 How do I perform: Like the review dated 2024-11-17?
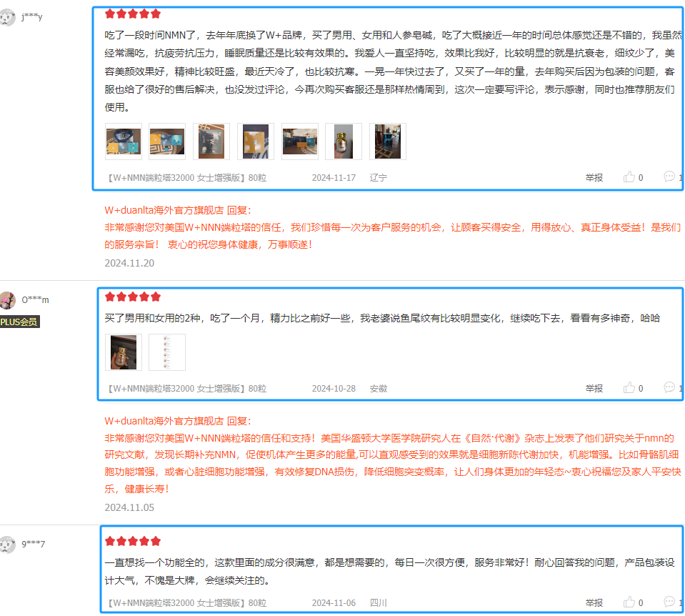629,177
